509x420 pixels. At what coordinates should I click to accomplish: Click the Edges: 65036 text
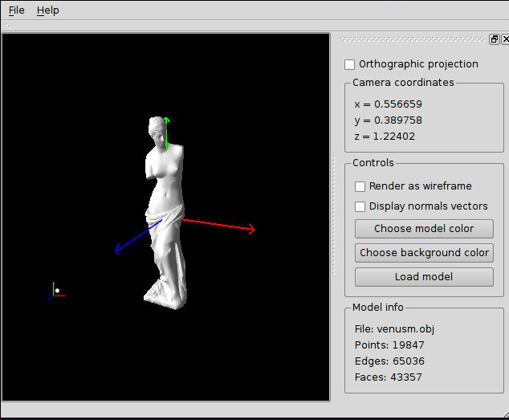[389, 361]
